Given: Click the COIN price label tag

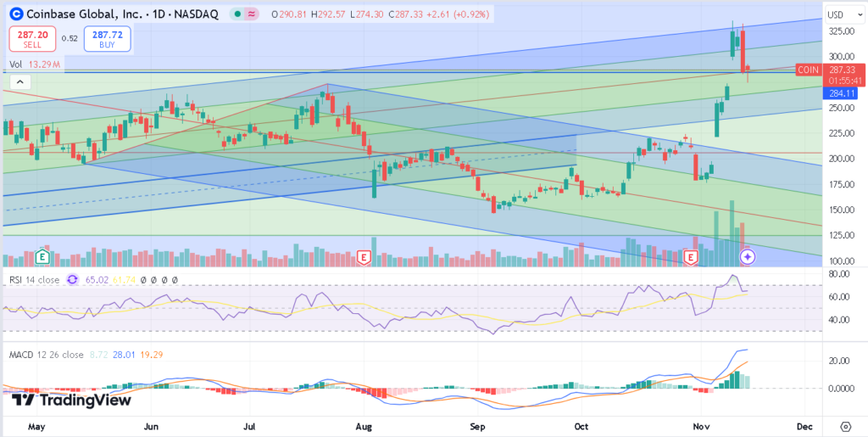Looking at the screenshot, I should pyautogui.click(x=808, y=70).
